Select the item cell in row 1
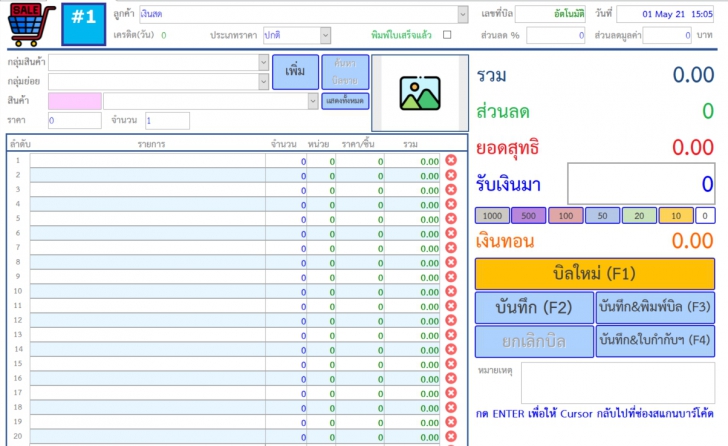 pyautogui.click(x=148, y=161)
